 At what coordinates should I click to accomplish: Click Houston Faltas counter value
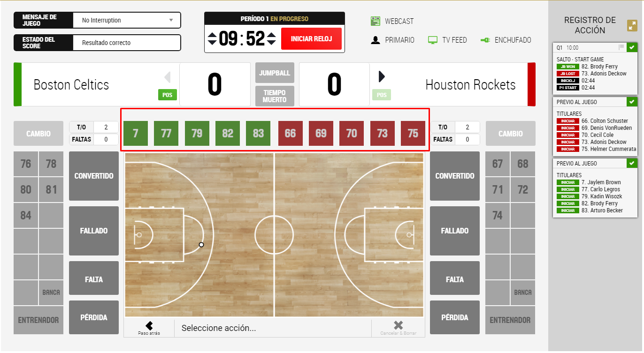click(467, 139)
